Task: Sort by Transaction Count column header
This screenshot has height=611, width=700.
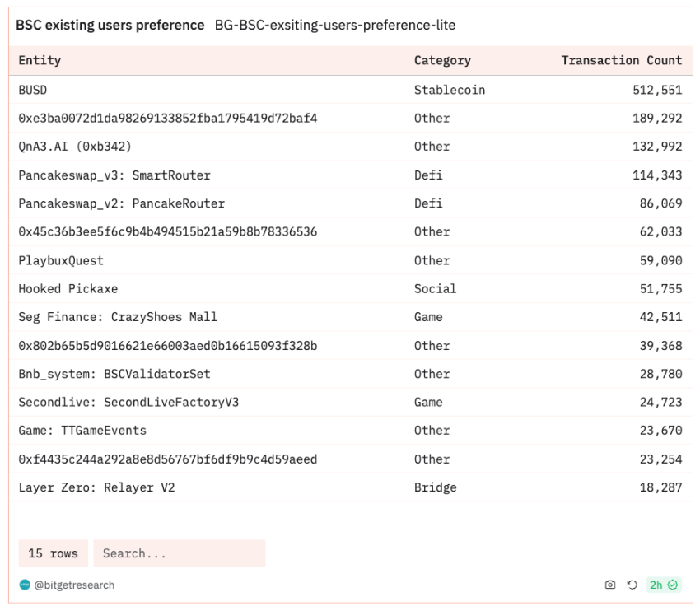Action: click(x=621, y=60)
